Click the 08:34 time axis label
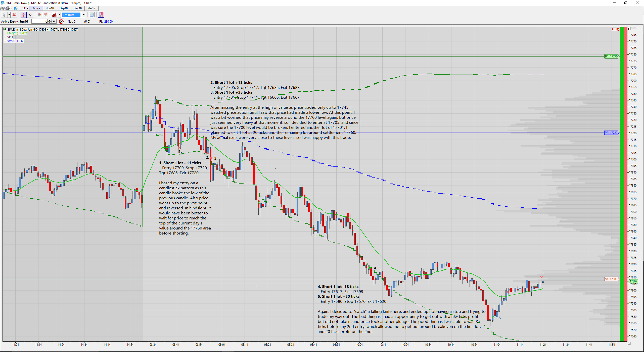This screenshot has width=644, height=352. [153, 345]
